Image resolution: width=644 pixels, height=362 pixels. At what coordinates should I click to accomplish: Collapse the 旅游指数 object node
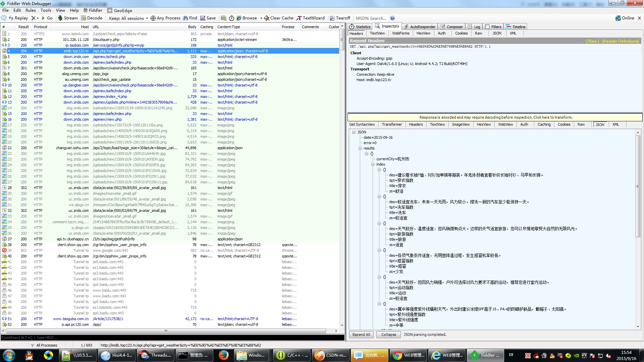coord(379,223)
